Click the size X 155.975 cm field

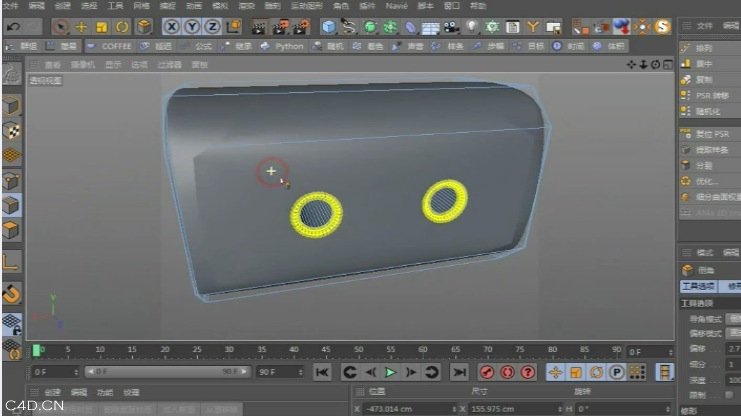[x=516, y=409]
